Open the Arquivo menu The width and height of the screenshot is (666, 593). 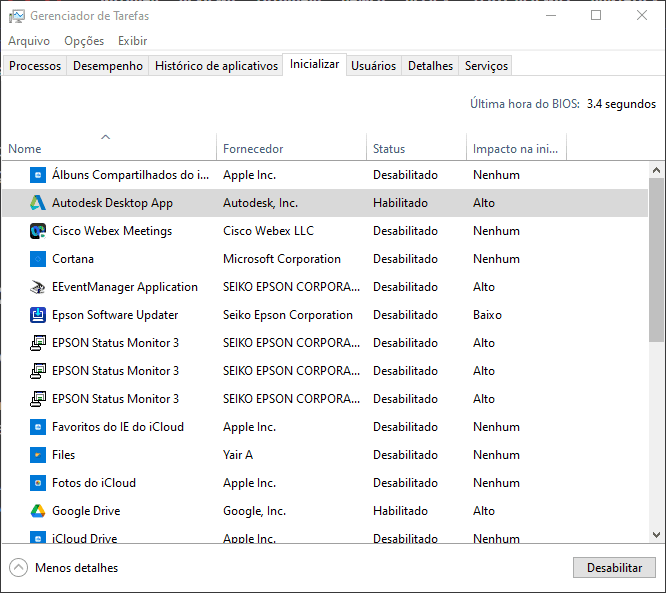(x=29, y=41)
